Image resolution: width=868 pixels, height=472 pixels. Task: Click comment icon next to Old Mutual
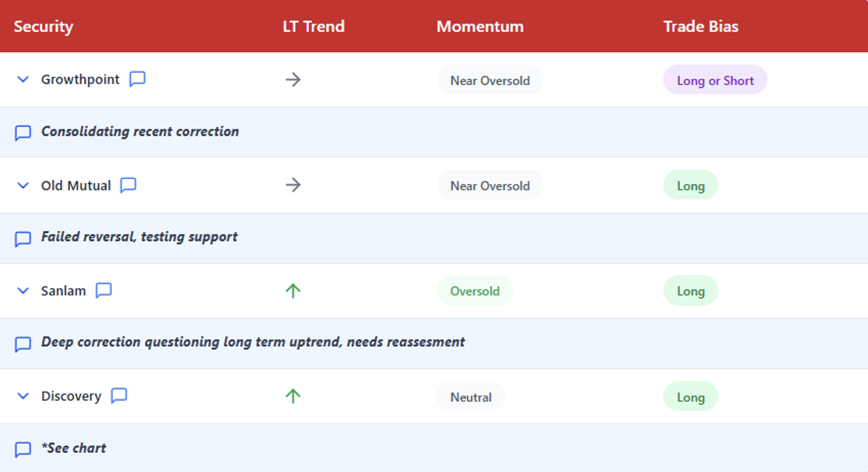pos(128,185)
